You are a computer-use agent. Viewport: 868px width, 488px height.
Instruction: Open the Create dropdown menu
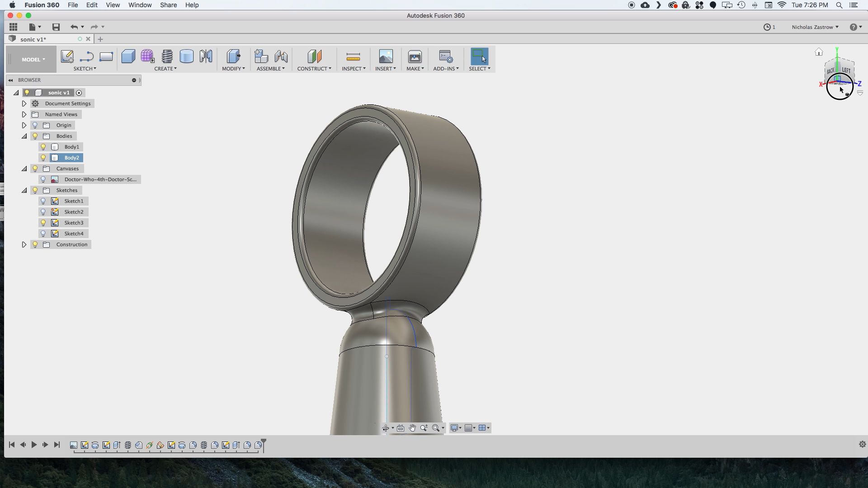tap(165, 69)
